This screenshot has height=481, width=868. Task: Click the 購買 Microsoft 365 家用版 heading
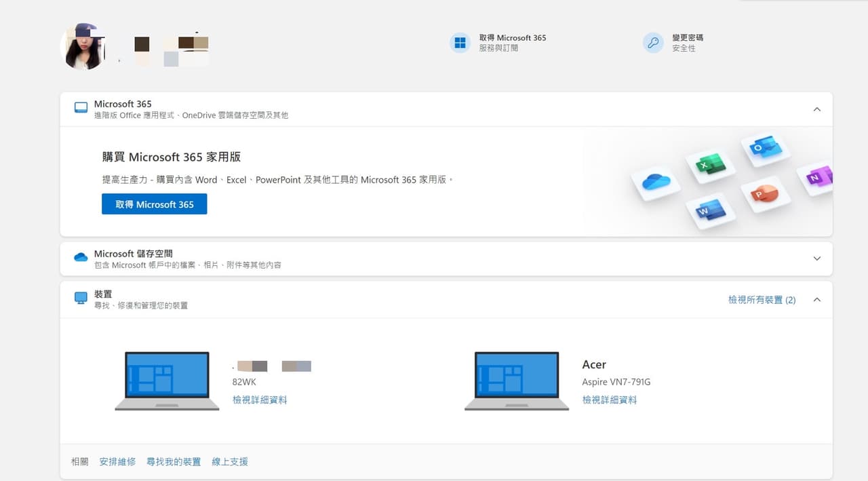[x=172, y=157]
